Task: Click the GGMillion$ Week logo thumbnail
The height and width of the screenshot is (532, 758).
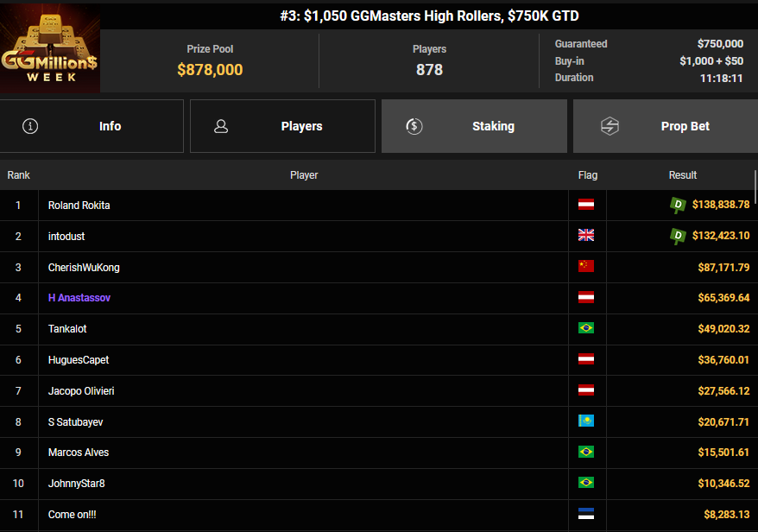Action: (50, 48)
